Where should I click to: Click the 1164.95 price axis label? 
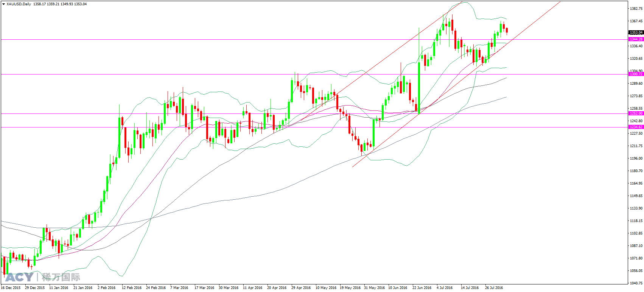[x=636, y=183]
